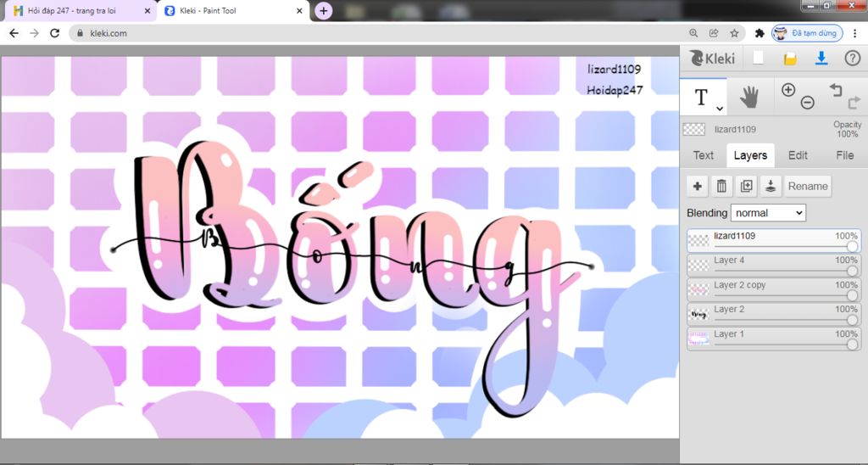Switch to the Layers tab

pyautogui.click(x=750, y=155)
